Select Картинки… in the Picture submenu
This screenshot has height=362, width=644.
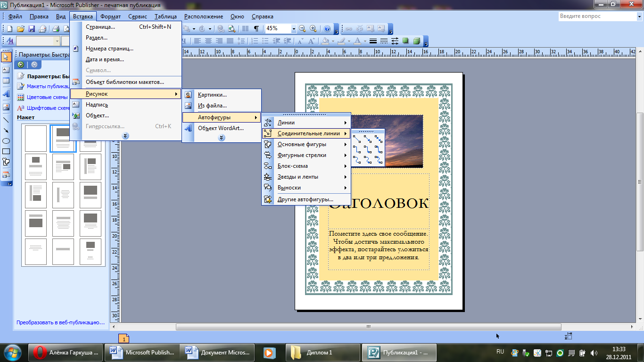(x=222, y=95)
